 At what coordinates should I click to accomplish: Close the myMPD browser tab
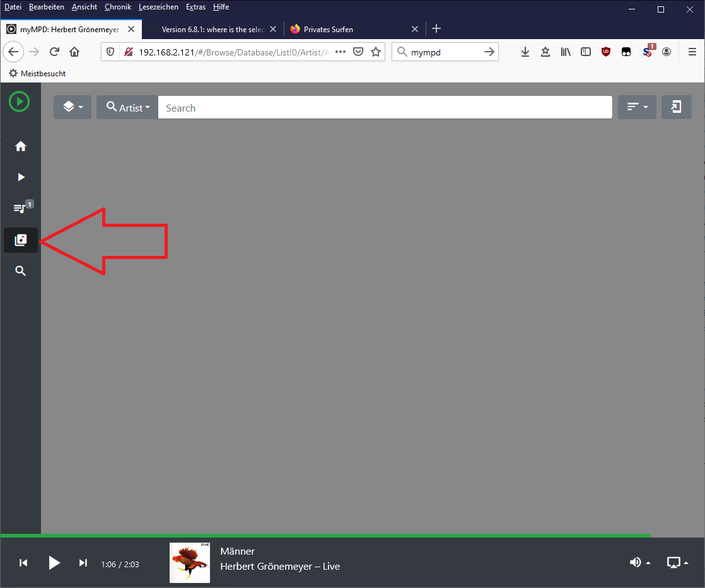pyautogui.click(x=131, y=29)
